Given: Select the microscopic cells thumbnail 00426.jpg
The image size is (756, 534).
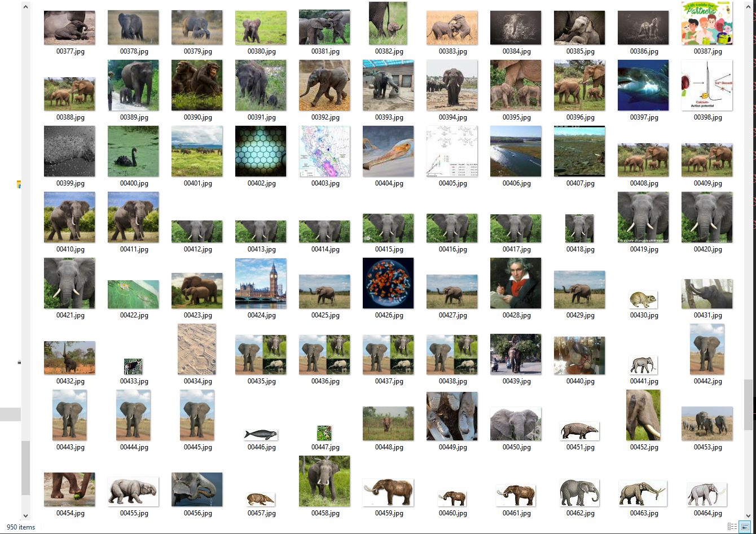Looking at the screenshot, I should point(388,283).
